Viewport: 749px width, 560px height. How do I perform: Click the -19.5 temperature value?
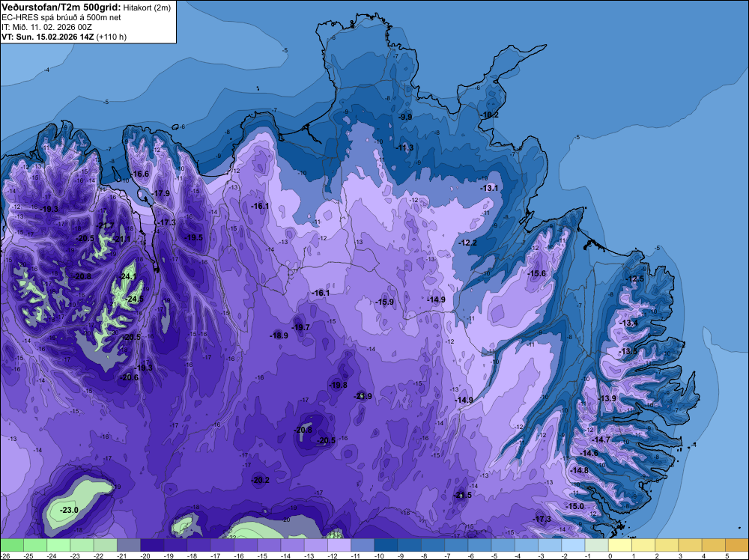pyautogui.click(x=193, y=237)
